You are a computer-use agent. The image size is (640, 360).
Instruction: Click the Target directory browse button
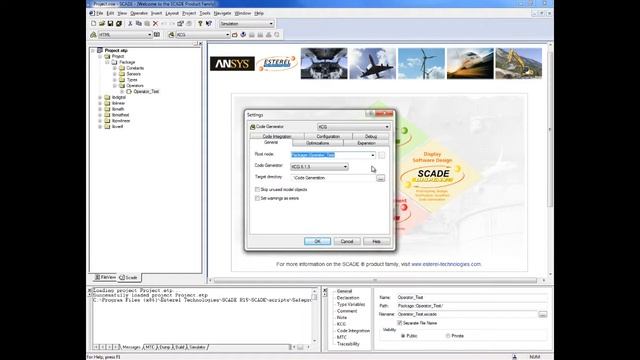coord(380,178)
